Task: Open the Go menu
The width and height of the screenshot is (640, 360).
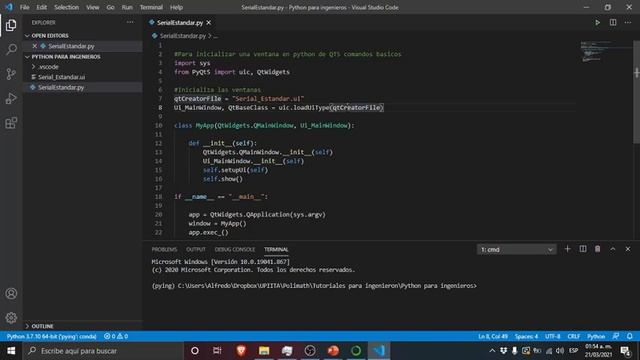Action: coord(110,7)
